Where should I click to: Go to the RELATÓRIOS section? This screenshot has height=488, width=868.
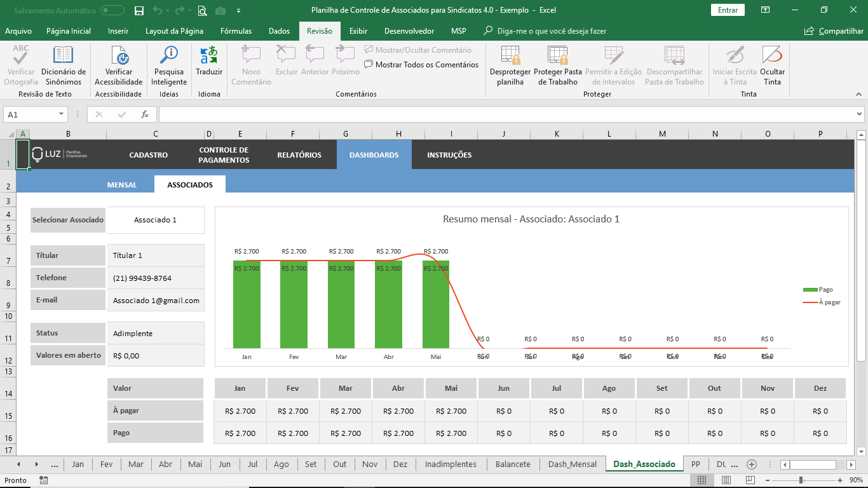[299, 155]
